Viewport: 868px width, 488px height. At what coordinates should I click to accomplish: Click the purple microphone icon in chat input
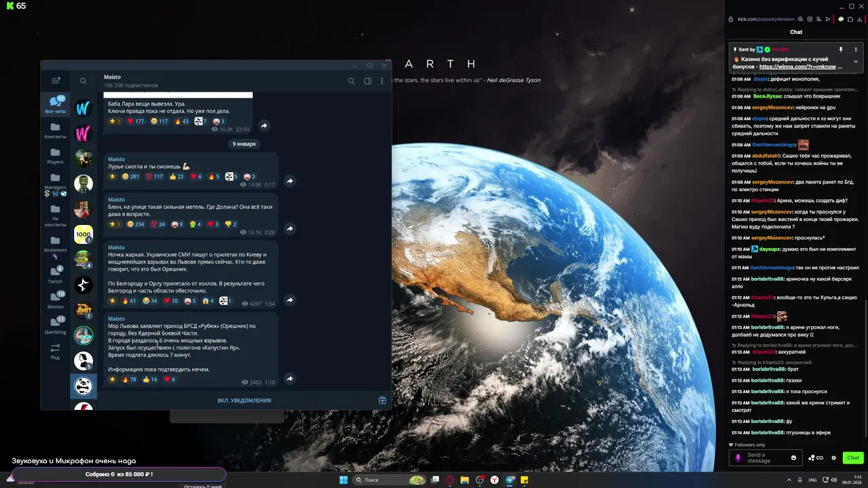click(x=738, y=457)
